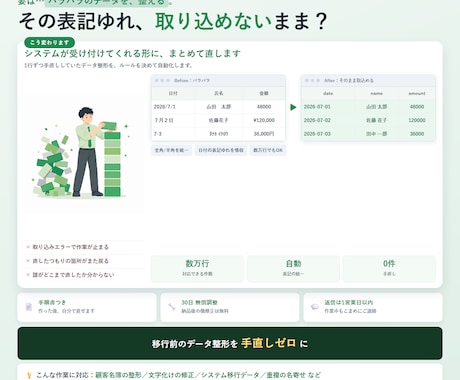Click the yellow 手直しゼロ text in banner

tap(269, 343)
